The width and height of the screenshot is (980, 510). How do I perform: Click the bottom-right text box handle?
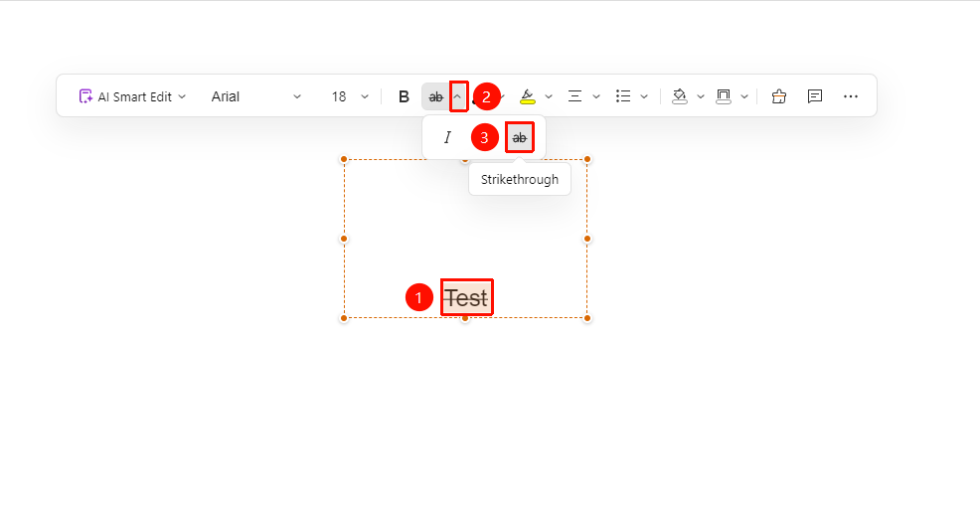[586, 318]
